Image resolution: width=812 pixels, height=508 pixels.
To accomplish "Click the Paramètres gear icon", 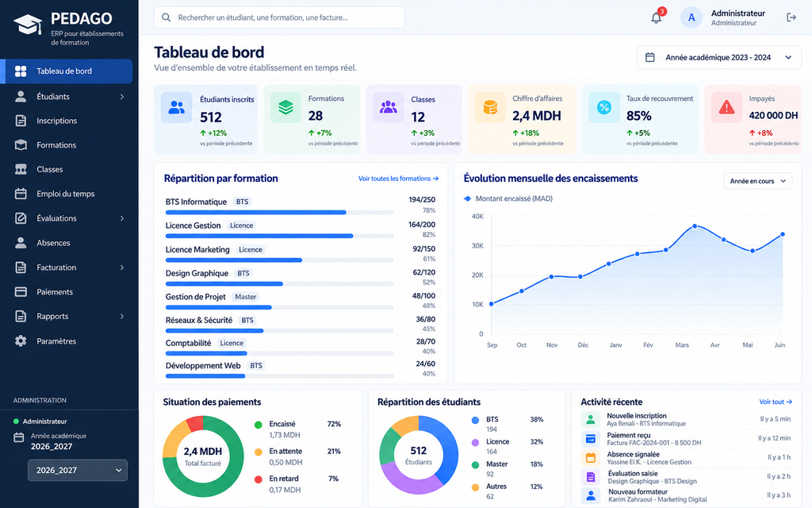I will click(21, 341).
